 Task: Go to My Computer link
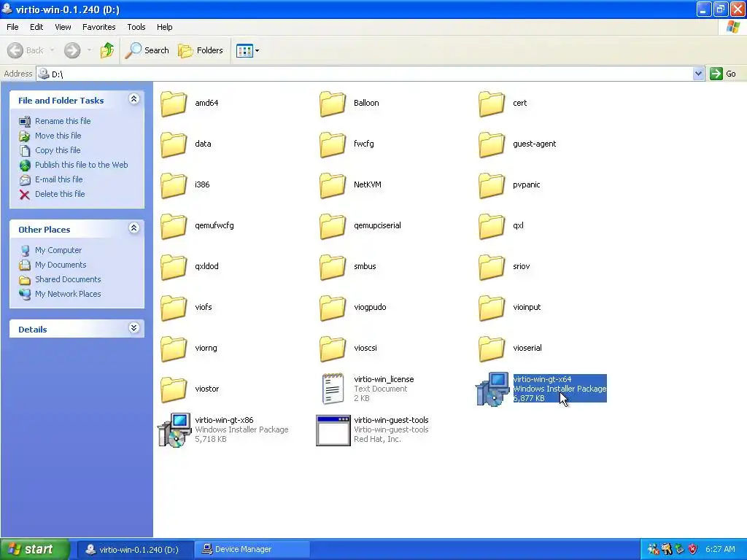coord(58,250)
